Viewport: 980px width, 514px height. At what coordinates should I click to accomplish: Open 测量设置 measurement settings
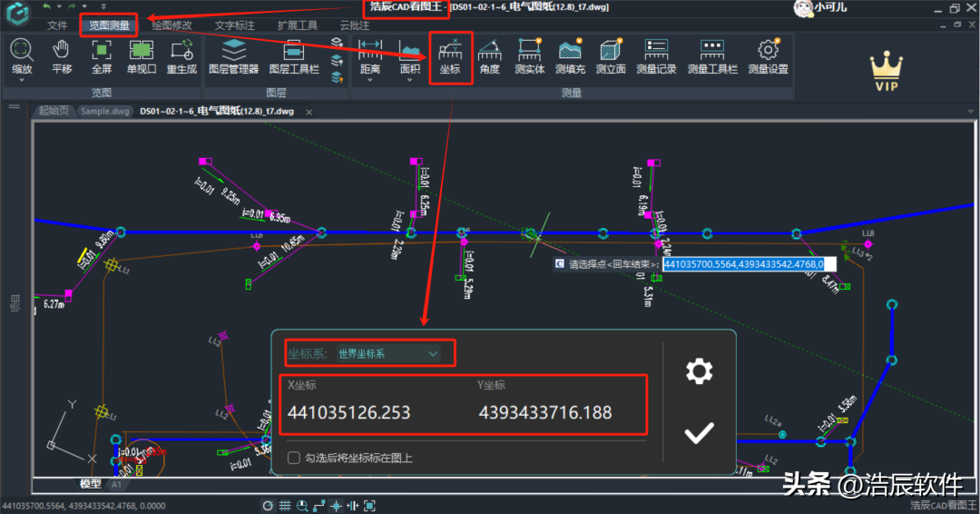[x=769, y=56]
